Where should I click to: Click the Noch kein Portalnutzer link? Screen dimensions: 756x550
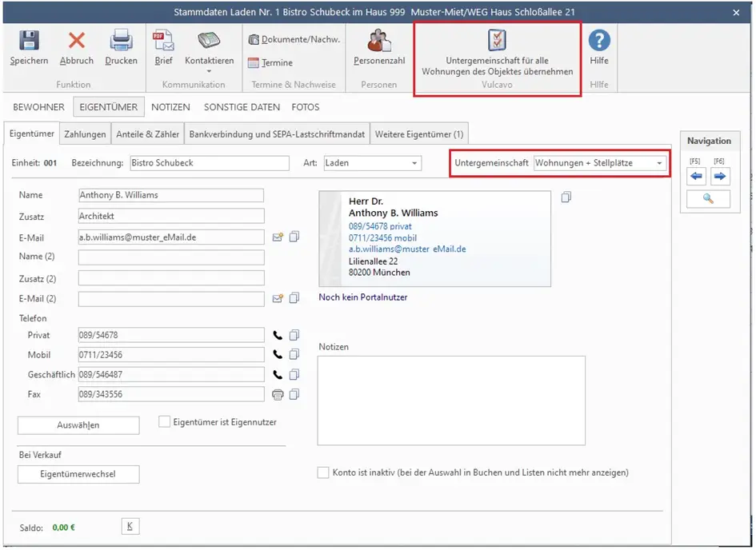tap(363, 297)
